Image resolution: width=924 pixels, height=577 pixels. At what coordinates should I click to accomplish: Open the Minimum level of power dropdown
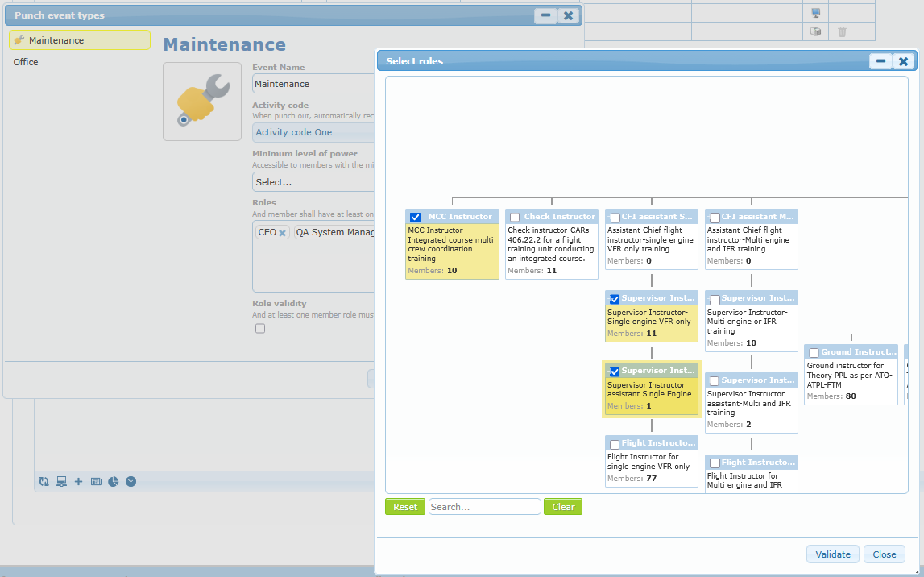(x=314, y=182)
